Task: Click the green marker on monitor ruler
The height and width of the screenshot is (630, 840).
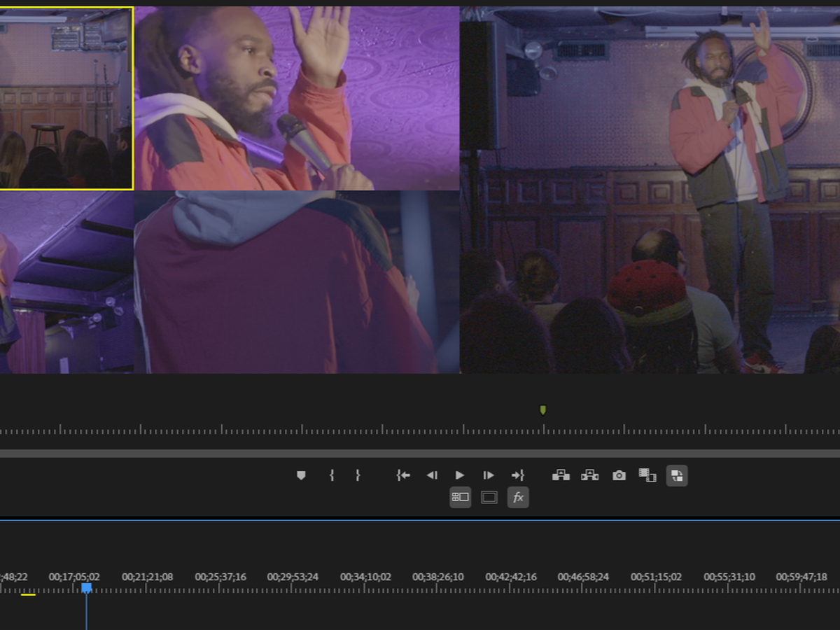Action: [x=542, y=410]
